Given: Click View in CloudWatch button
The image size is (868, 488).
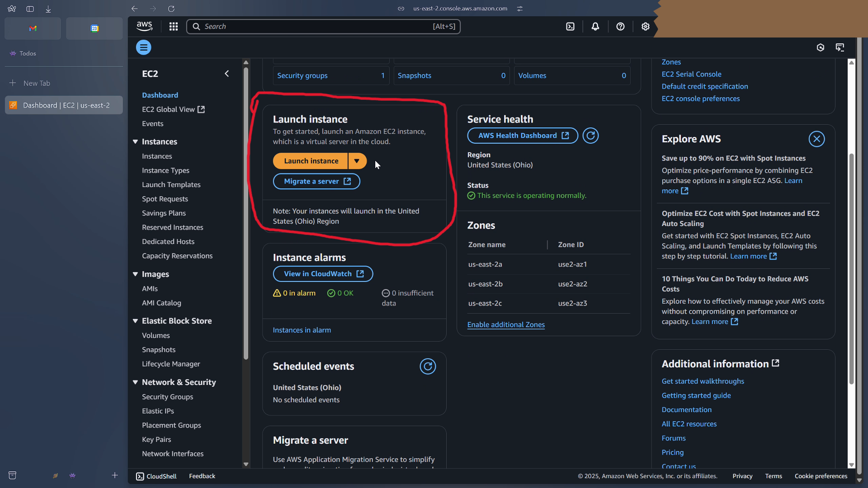Looking at the screenshot, I should pos(323,274).
